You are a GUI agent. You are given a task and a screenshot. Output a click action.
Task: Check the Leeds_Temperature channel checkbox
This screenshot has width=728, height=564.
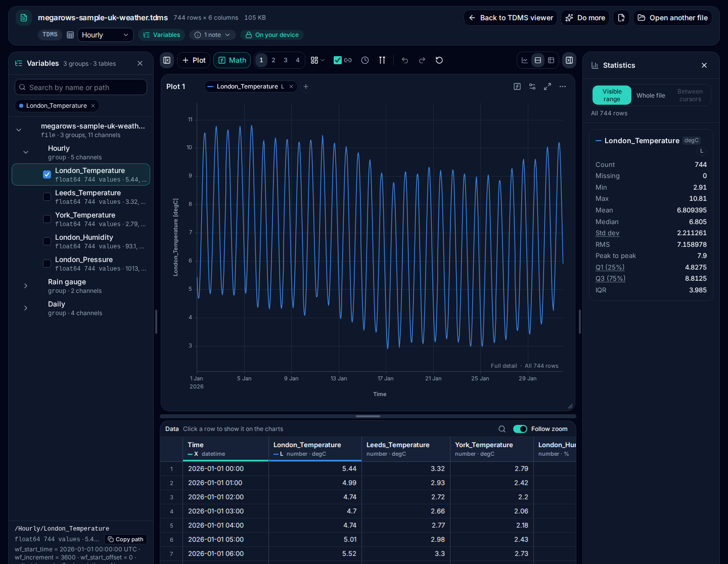pos(47,197)
